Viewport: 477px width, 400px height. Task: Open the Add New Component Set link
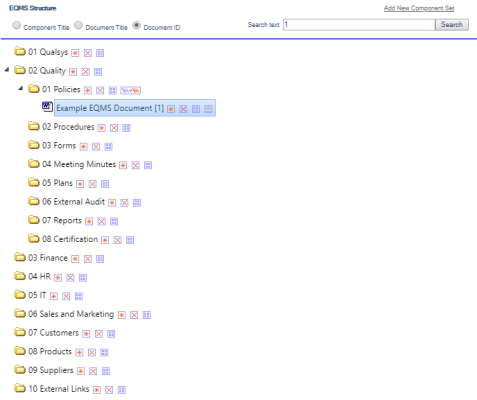419,8
